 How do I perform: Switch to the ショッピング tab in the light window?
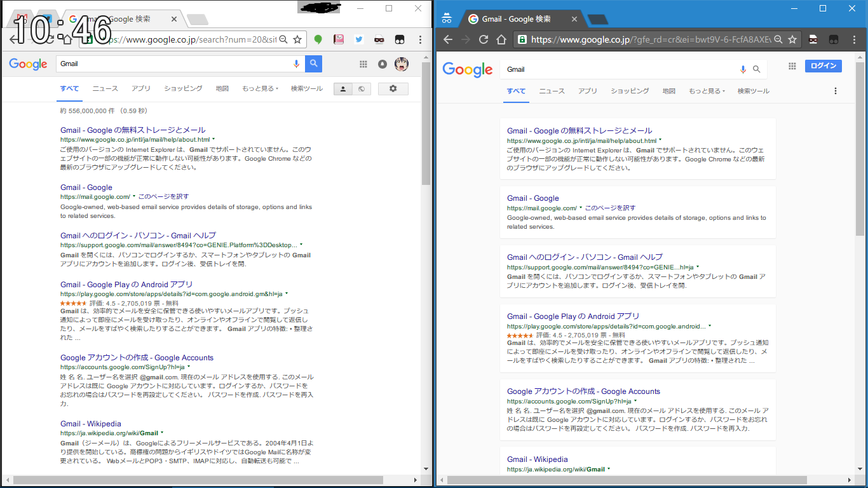tap(183, 89)
